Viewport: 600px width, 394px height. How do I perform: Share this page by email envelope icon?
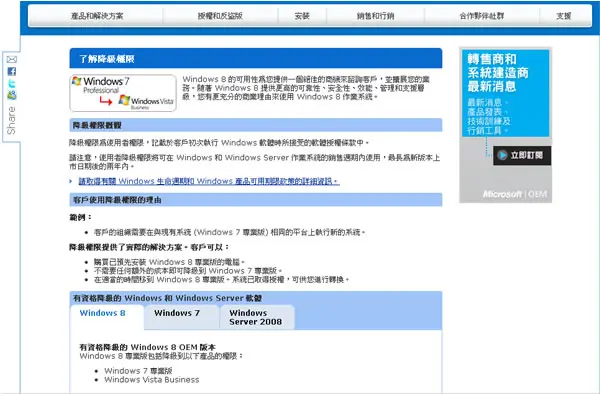[12, 59]
